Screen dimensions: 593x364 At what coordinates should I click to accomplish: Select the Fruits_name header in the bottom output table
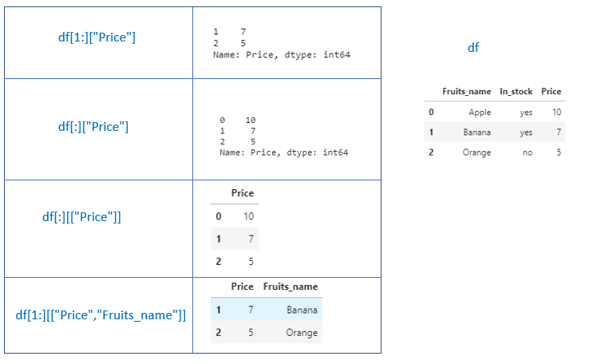[291, 287]
